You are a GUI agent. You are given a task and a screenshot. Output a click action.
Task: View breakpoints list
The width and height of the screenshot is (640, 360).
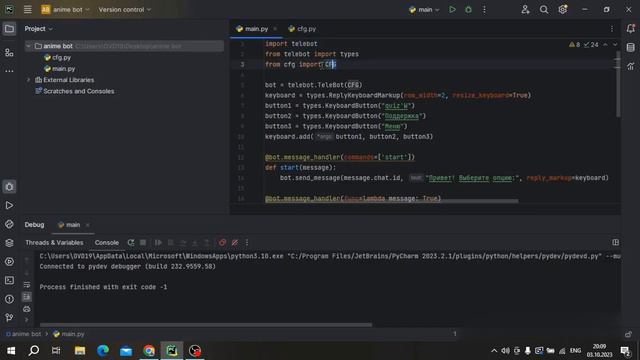click(222, 242)
